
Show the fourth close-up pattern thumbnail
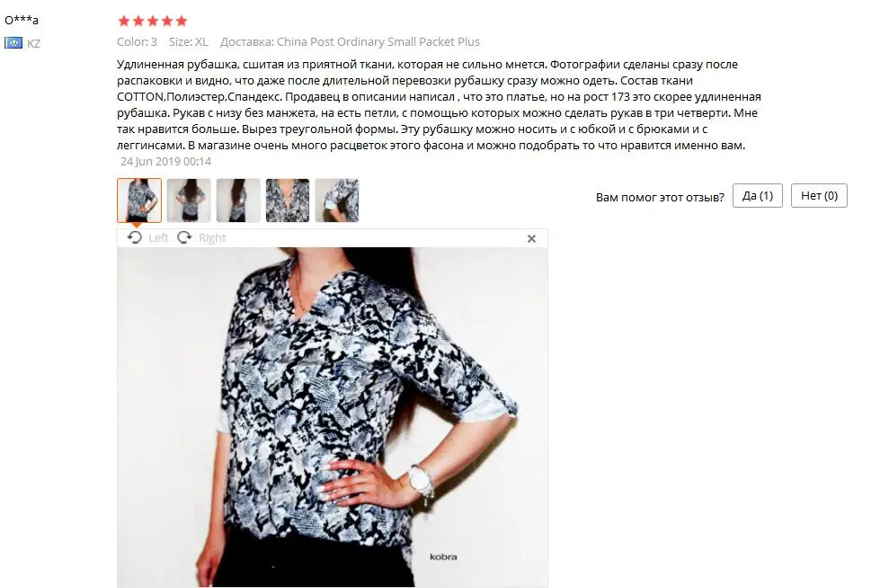pyautogui.click(x=288, y=200)
